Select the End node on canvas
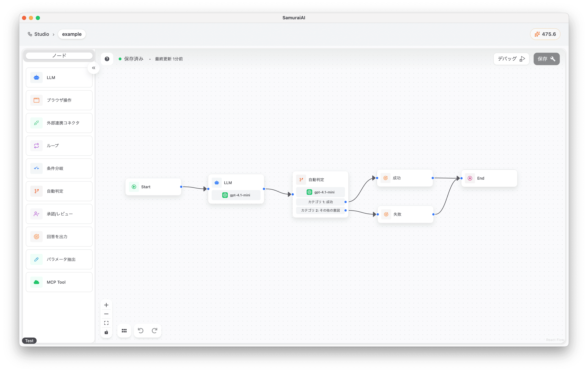588x372 pixels. (489, 178)
